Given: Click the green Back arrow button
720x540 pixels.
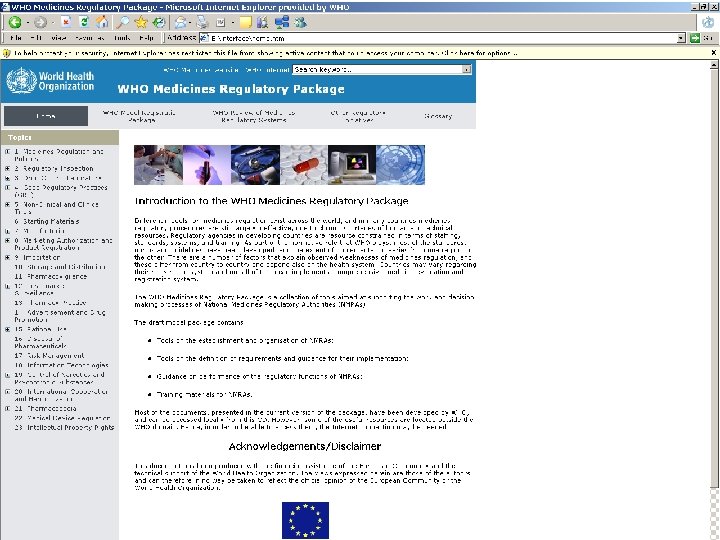Looking at the screenshot, I should click(x=15, y=22).
